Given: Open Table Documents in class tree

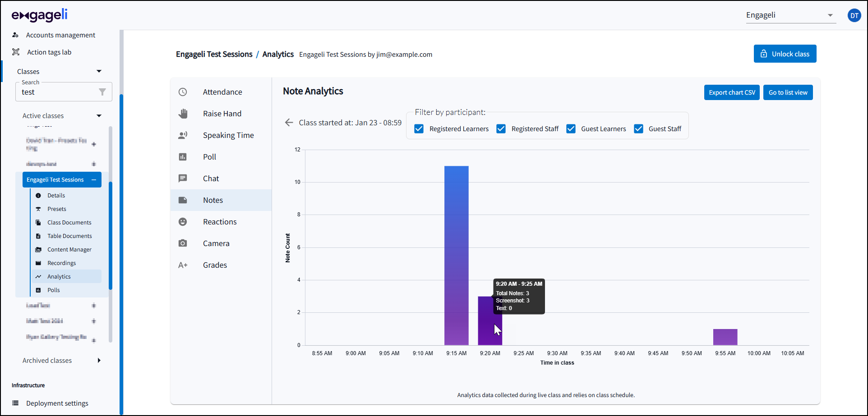Looking at the screenshot, I should (69, 236).
